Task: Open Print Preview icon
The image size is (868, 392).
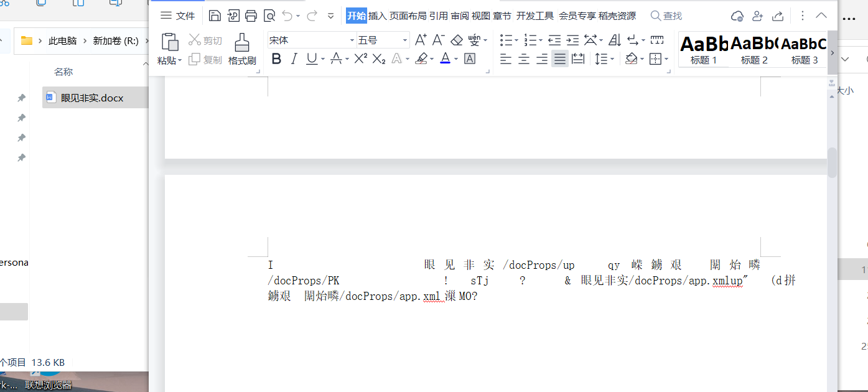Action: [269, 16]
